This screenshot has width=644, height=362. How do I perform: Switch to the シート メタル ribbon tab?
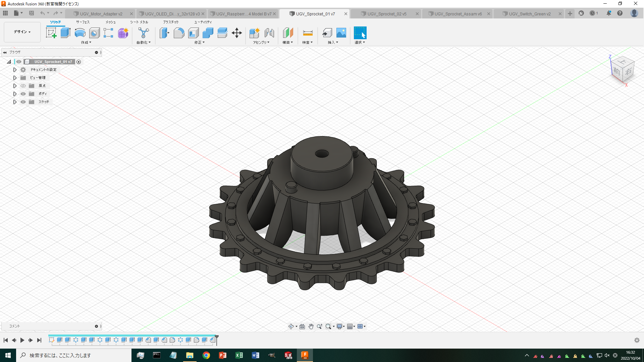139,22
